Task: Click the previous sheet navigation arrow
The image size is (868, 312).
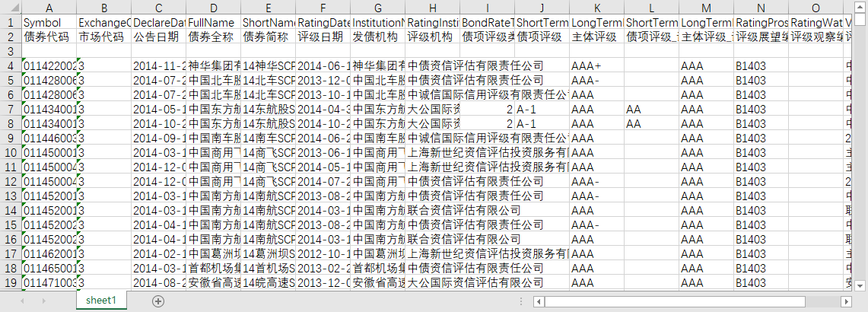Action: click(23, 301)
